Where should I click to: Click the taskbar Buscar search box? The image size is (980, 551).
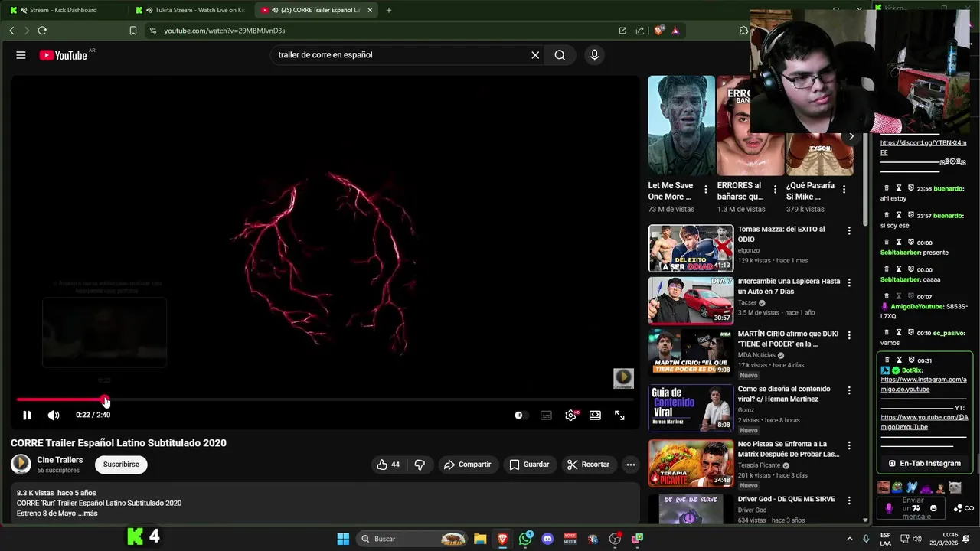coord(413,539)
